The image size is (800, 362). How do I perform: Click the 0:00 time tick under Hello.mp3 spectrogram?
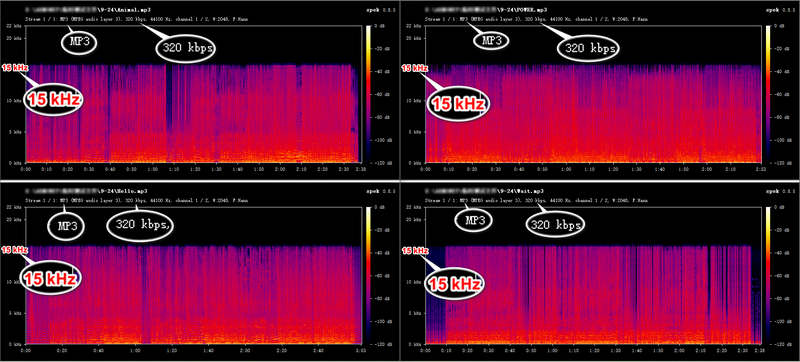click(x=26, y=350)
